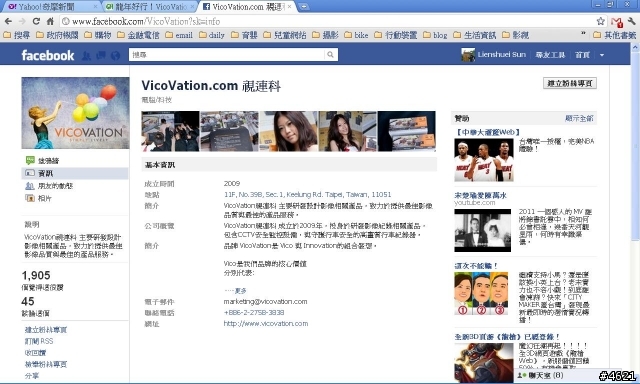The image size is (640, 384).
Task: Open the blog bookmark folder
Action: pyautogui.click(x=435, y=35)
